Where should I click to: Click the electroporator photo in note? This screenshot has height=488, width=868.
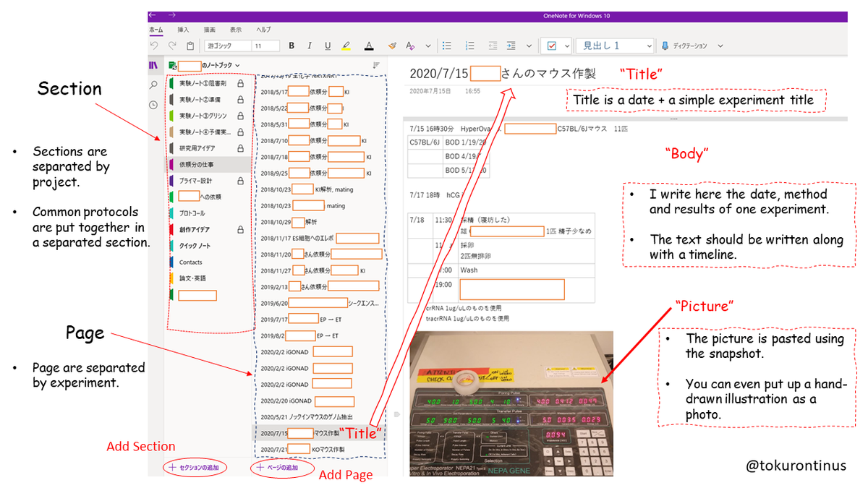tap(511, 403)
